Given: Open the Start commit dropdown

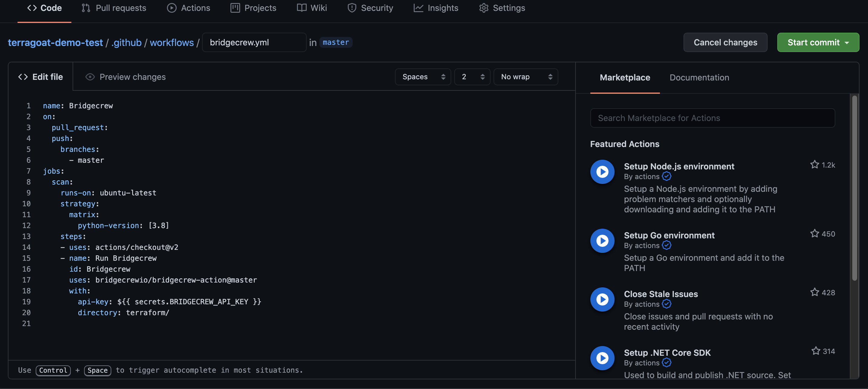Looking at the screenshot, I should coord(818,42).
